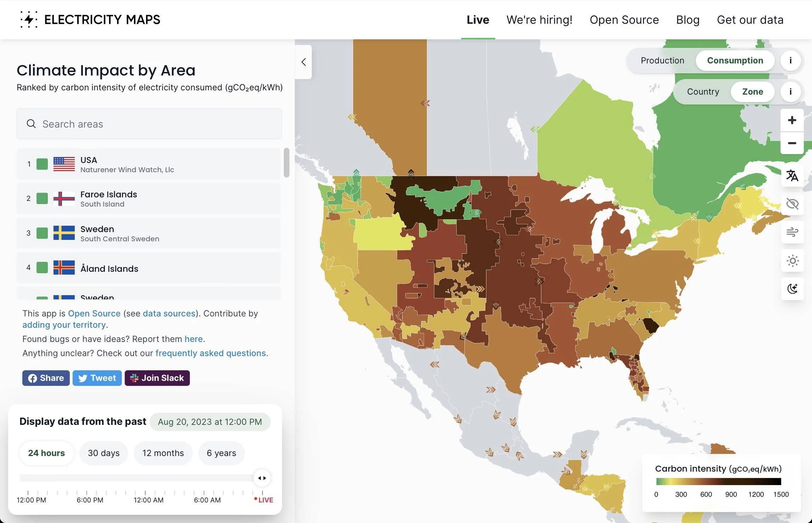Open the frequently asked questions link
The image size is (812, 523).
pyautogui.click(x=210, y=353)
